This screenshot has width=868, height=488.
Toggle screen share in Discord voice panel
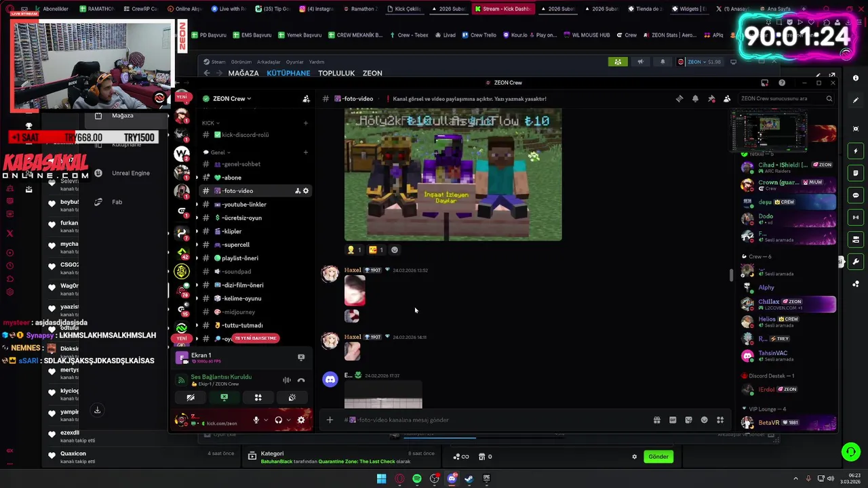(x=224, y=398)
